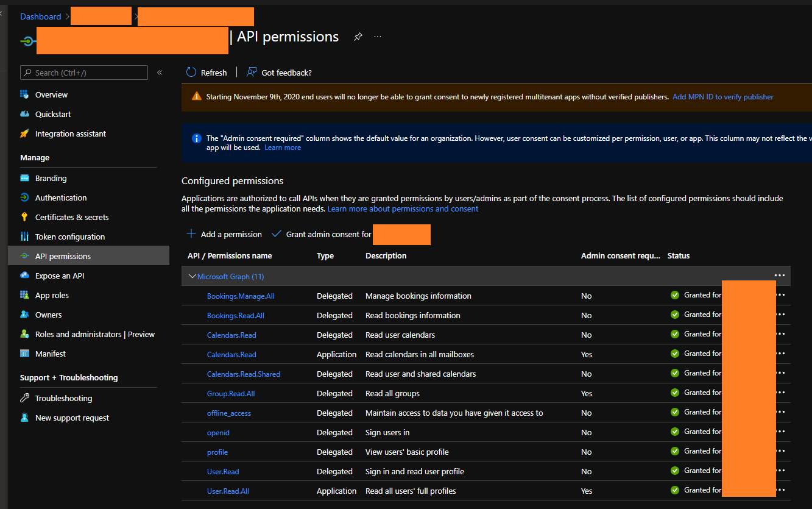Click the plus icon for Add a permission

click(x=191, y=234)
